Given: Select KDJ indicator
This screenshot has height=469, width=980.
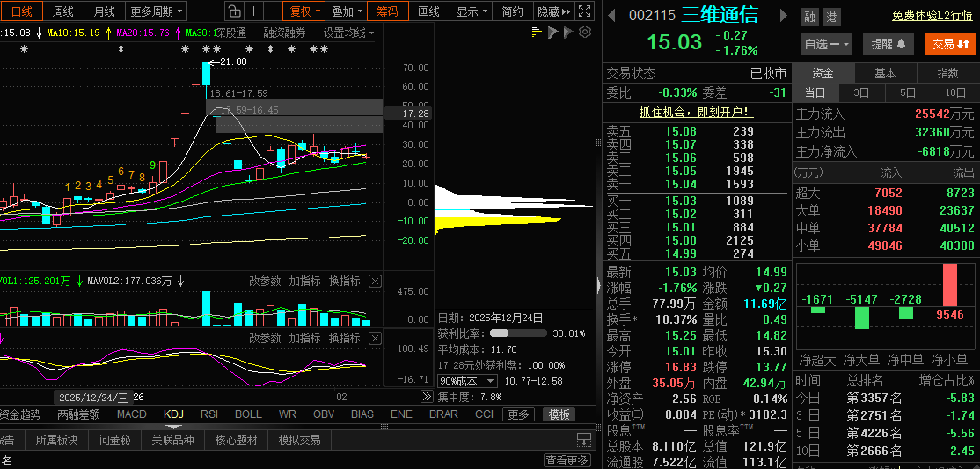Looking at the screenshot, I should [x=174, y=414].
